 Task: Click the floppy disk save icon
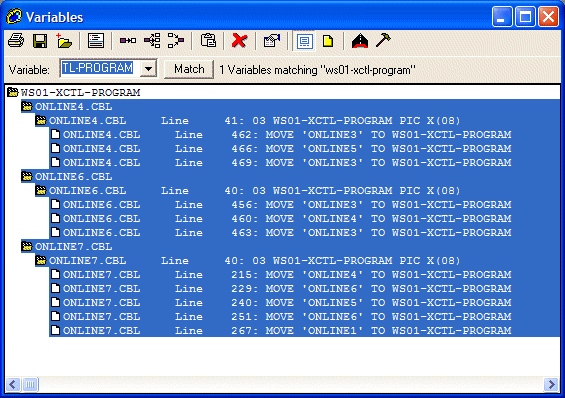click(40, 41)
